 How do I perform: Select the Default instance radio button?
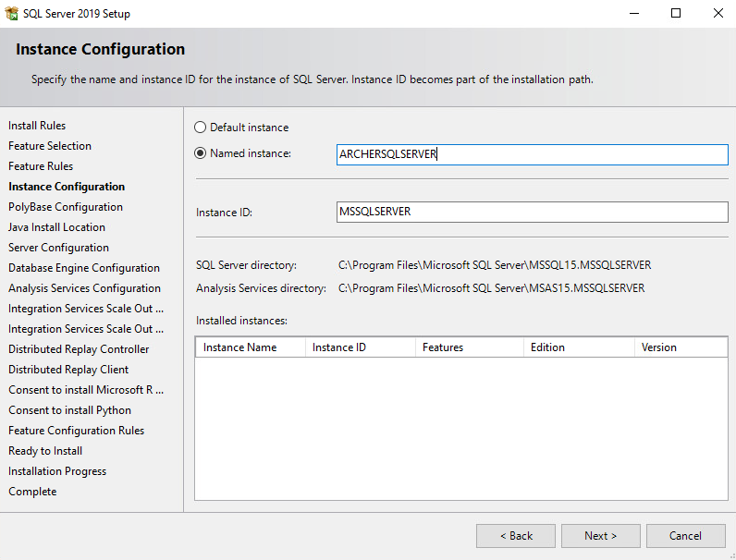[200, 128]
